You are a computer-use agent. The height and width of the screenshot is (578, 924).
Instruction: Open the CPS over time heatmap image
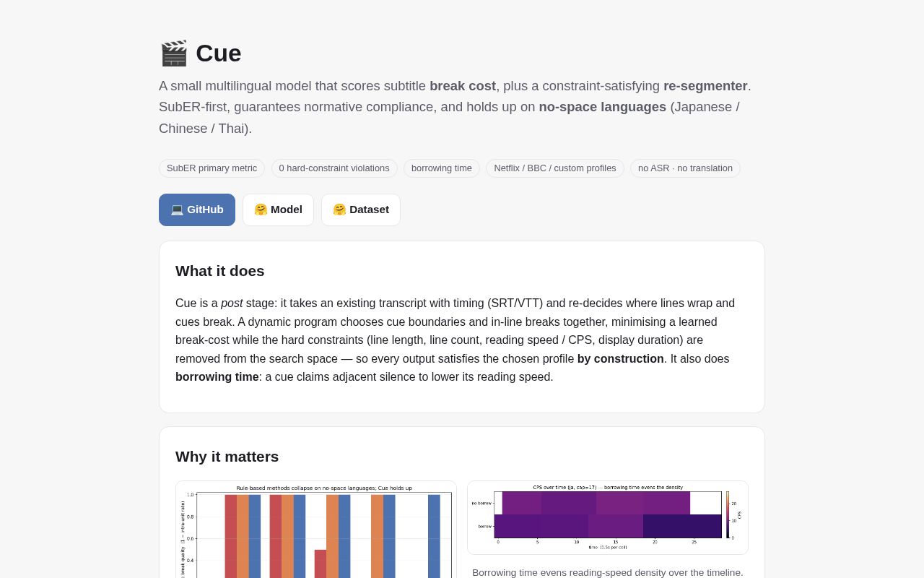pyautogui.click(x=608, y=517)
